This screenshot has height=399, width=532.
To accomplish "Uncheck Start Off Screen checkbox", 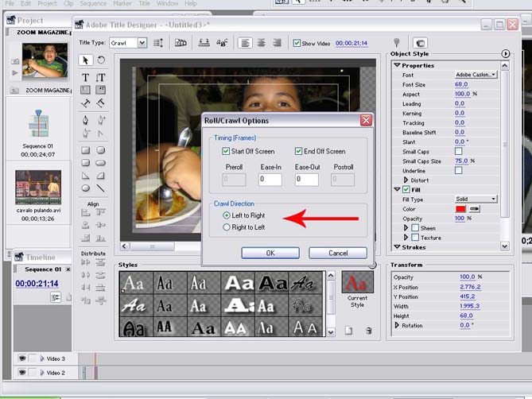I will 227,151.
